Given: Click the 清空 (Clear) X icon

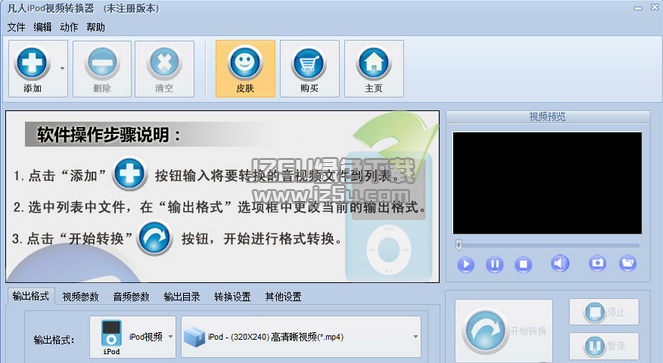Looking at the screenshot, I should tap(164, 63).
